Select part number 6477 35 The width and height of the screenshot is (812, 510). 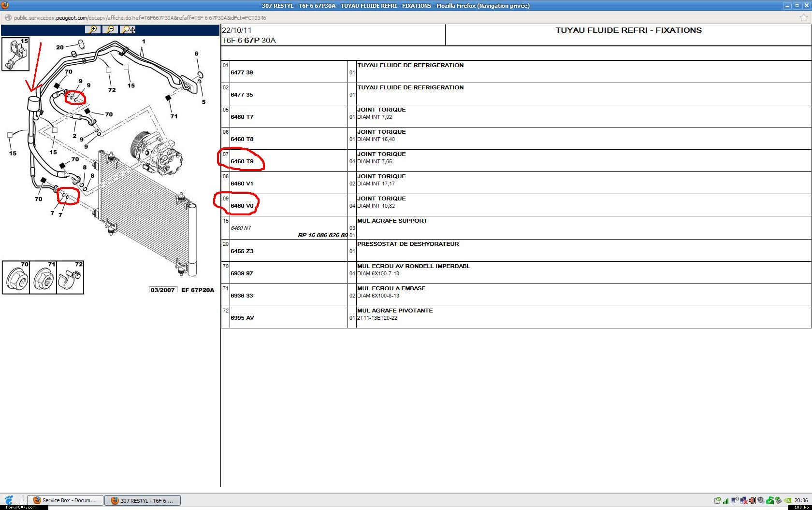(x=242, y=95)
